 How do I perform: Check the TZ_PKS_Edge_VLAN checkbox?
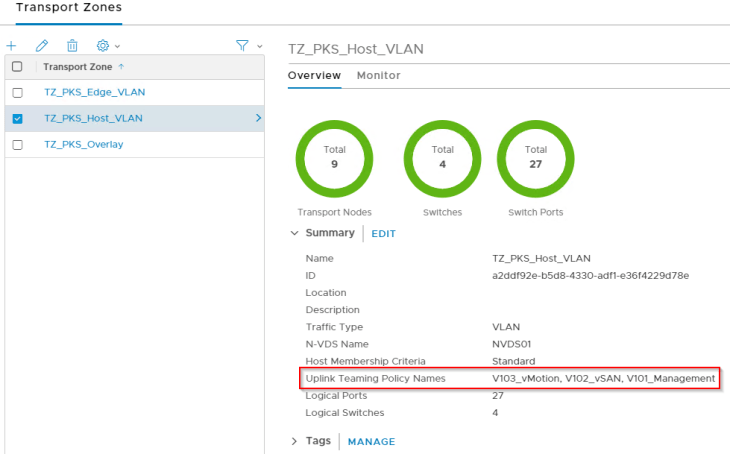tap(17, 92)
